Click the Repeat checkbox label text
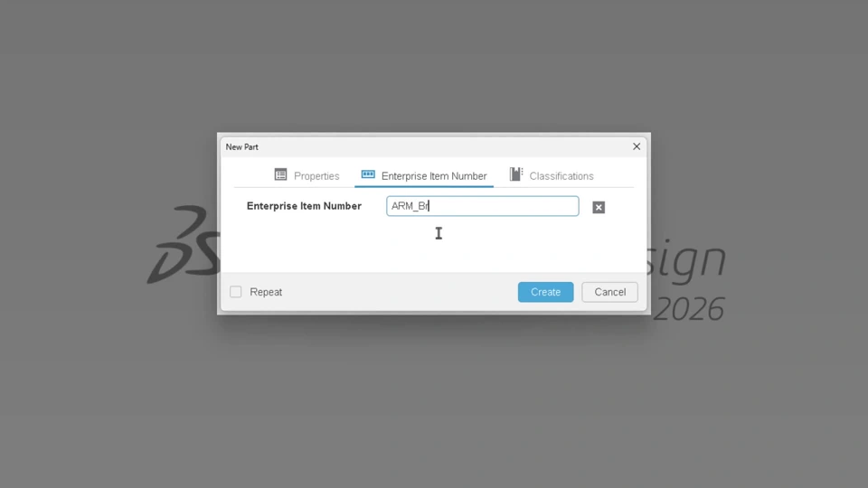 coord(266,292)
